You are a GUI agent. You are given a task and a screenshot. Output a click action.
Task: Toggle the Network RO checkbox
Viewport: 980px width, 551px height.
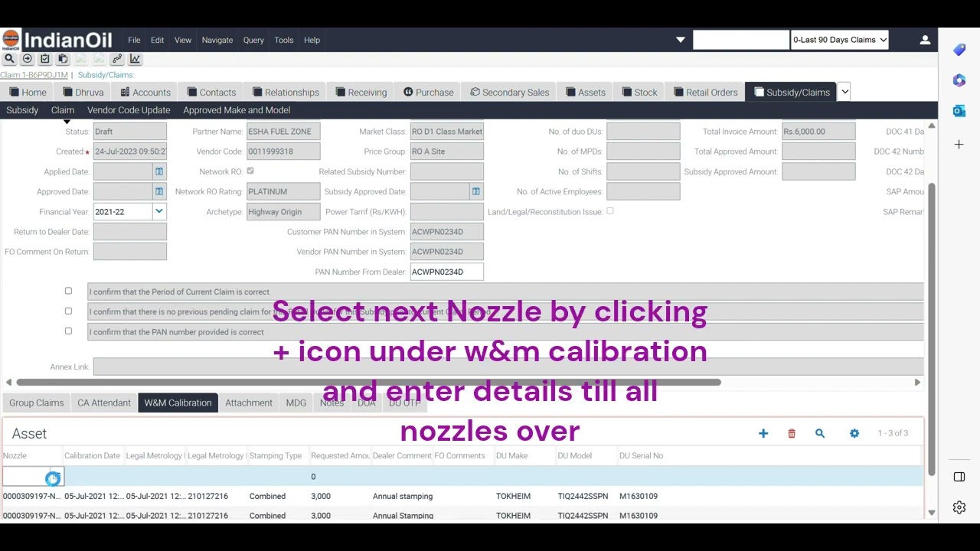pyautogui.click(x=250, y=171)
